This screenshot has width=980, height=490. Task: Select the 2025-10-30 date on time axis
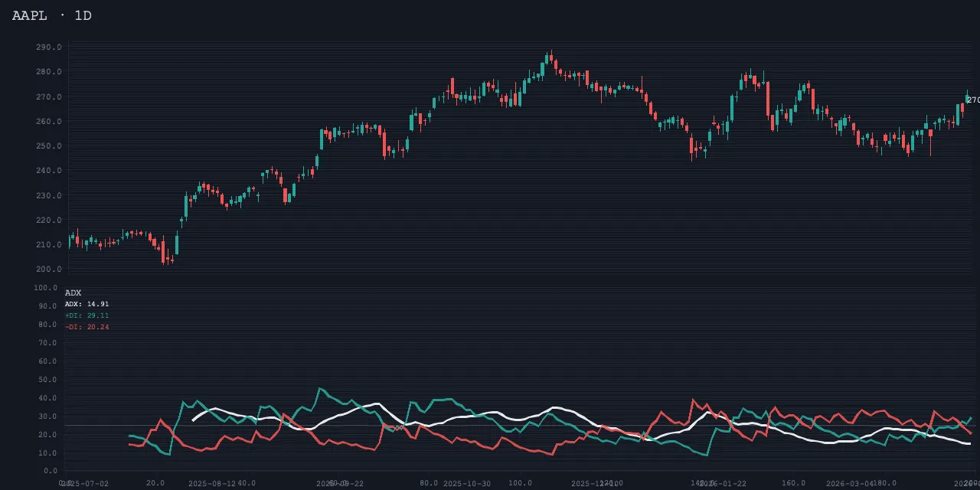click(x=467, y=484)
